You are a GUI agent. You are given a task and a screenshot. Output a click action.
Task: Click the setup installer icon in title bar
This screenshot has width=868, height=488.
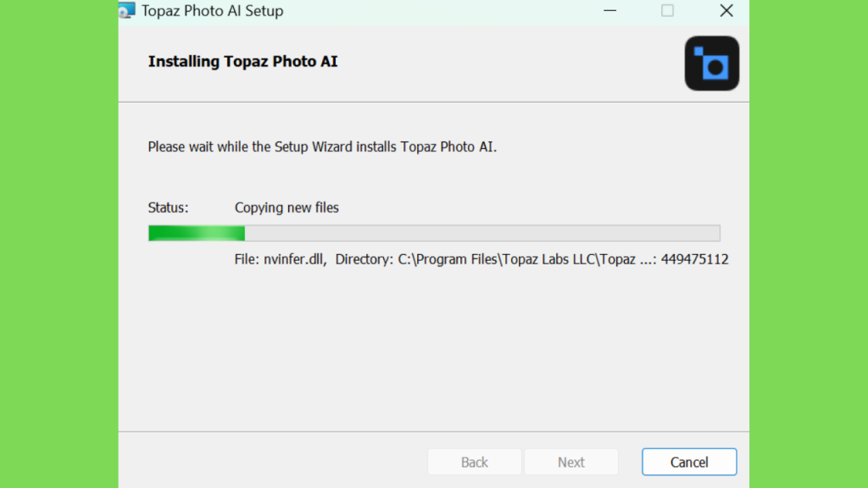click(x=127, y=10)
